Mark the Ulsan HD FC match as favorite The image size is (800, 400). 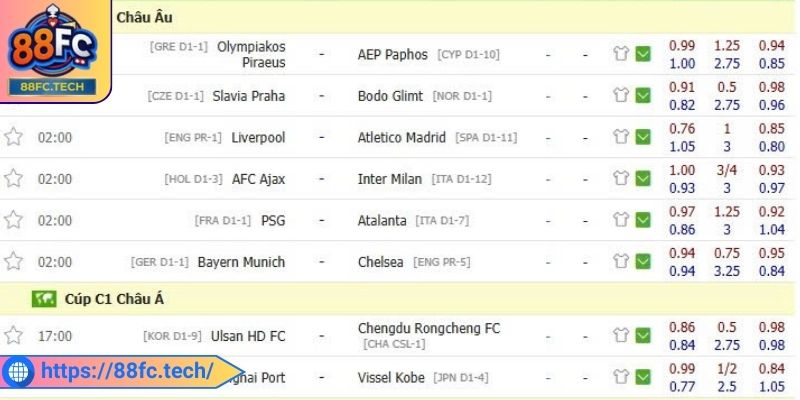[13, 336]
